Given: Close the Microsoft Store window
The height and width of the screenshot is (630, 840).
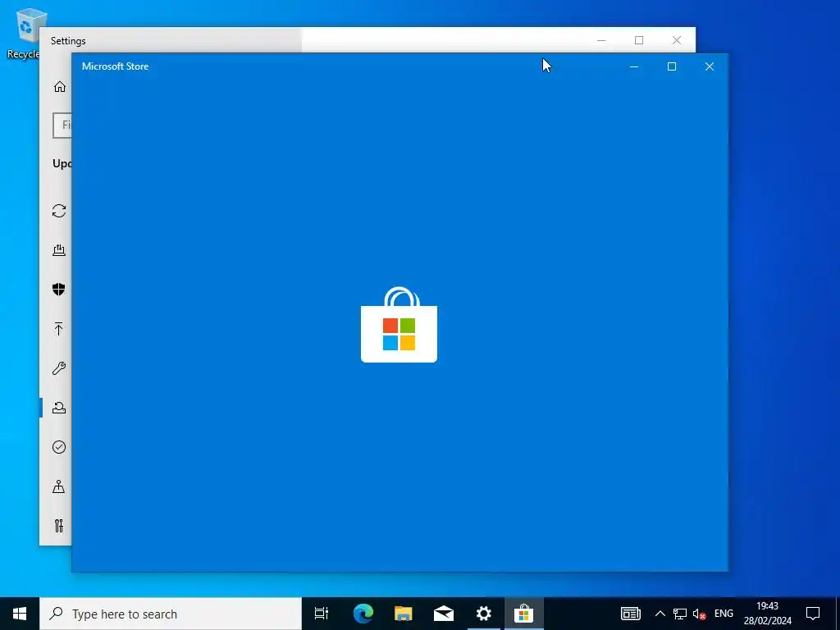Looking at the screenshot, I should (x=710, y=66).
